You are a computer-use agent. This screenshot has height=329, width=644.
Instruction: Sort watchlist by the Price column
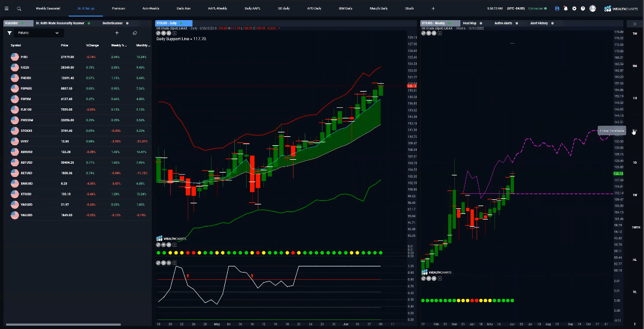click(65, 45)
